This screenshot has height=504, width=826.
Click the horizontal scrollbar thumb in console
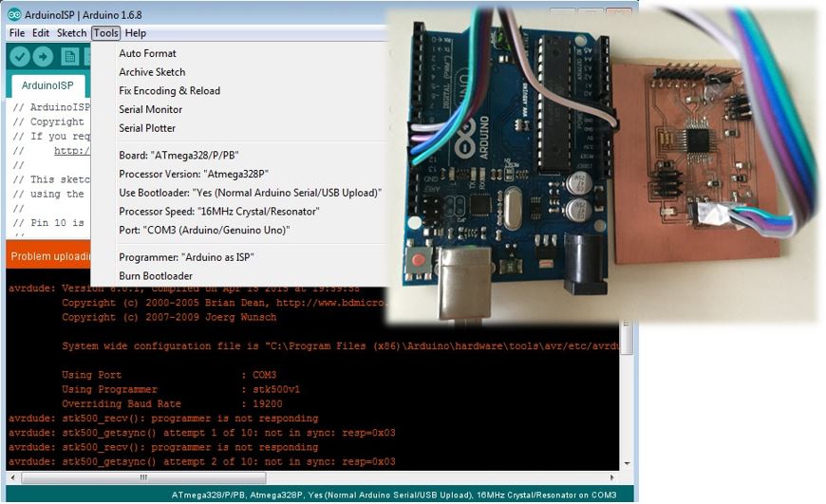click(x=143, y=477)
